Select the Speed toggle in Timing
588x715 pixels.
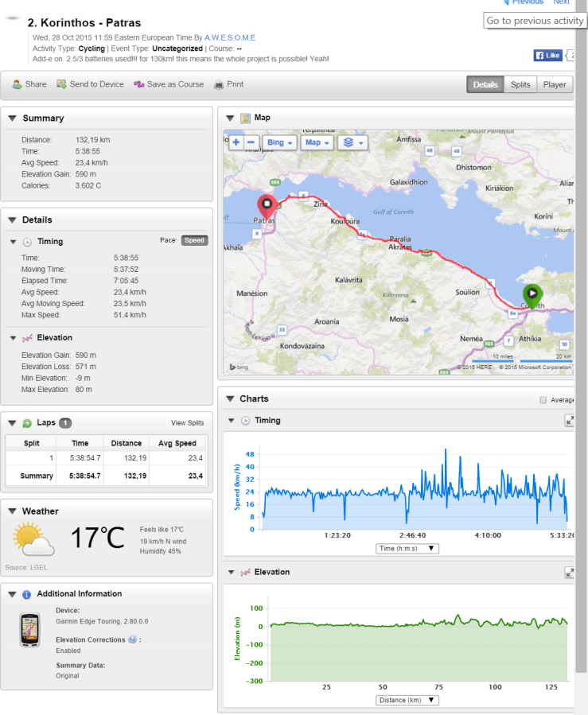(x=194, y=240)
